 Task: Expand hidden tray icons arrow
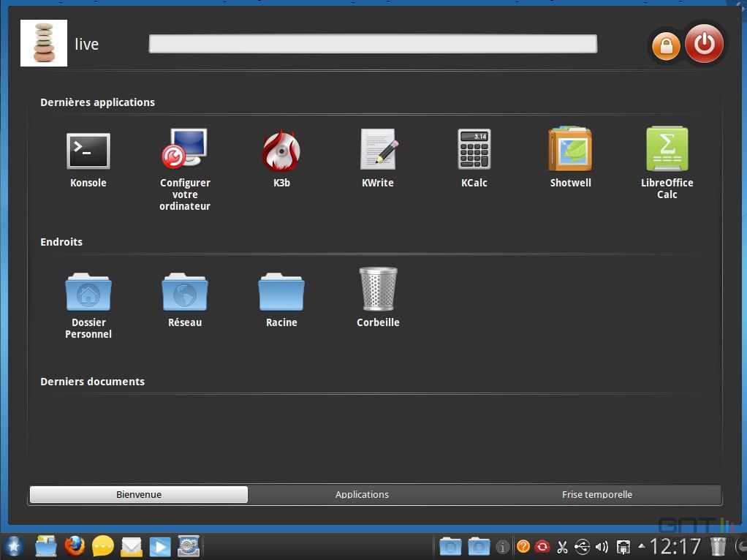coord(642,546)
